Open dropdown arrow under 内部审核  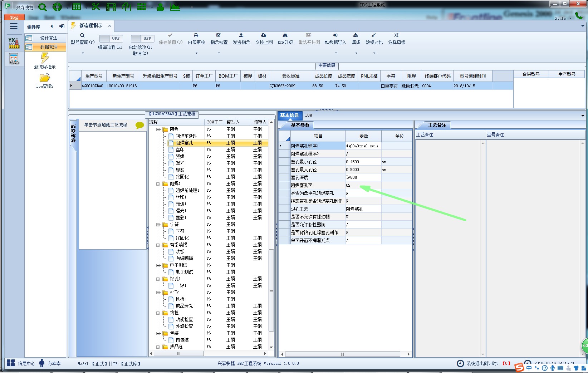(x=196, y=53)
